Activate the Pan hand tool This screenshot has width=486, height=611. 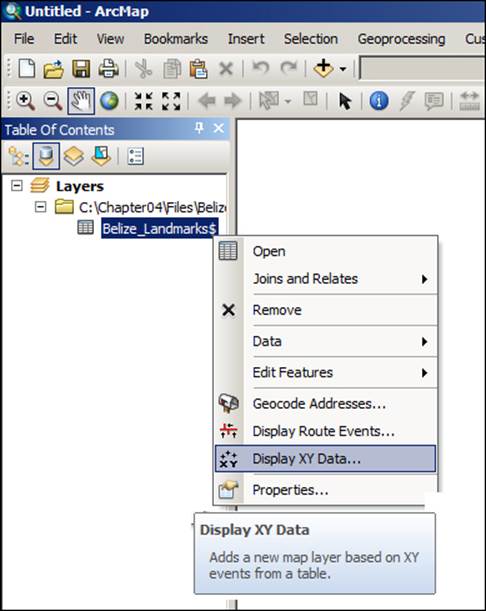pyautogui.click(x=81, y=101)
